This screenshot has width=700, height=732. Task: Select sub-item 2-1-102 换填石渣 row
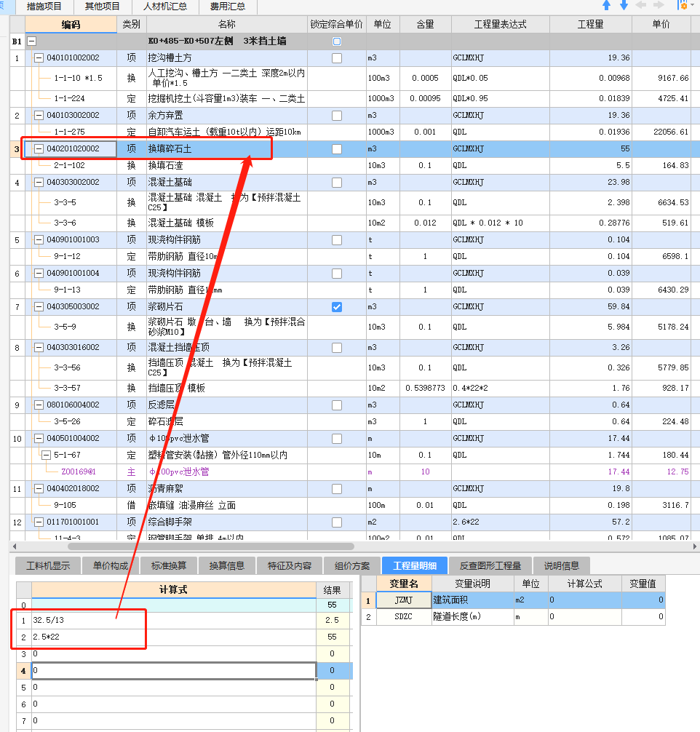pos(355,166)
